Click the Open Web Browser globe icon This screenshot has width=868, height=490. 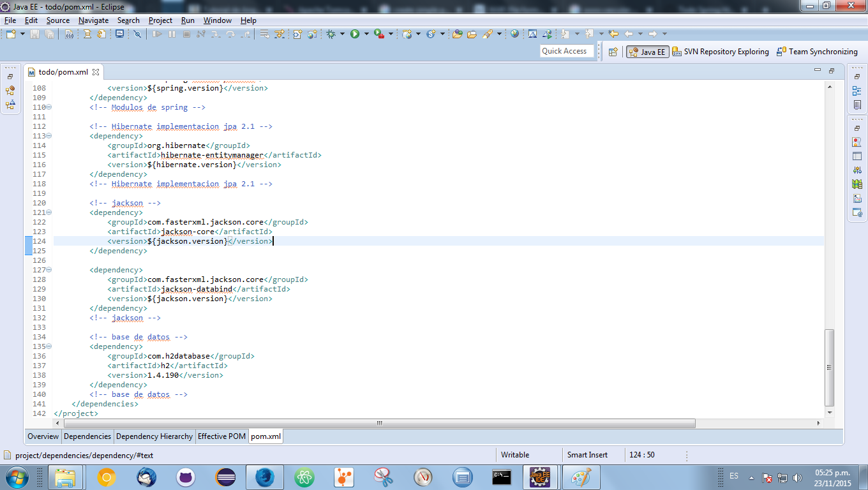[x=514, y=34]
